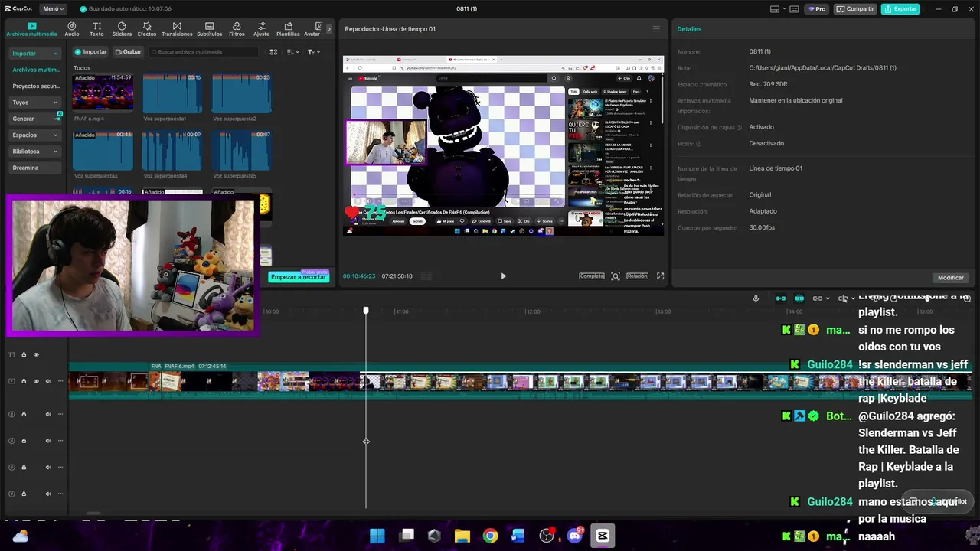
Task: Play the preview in the player
Action: pos(503,276)
